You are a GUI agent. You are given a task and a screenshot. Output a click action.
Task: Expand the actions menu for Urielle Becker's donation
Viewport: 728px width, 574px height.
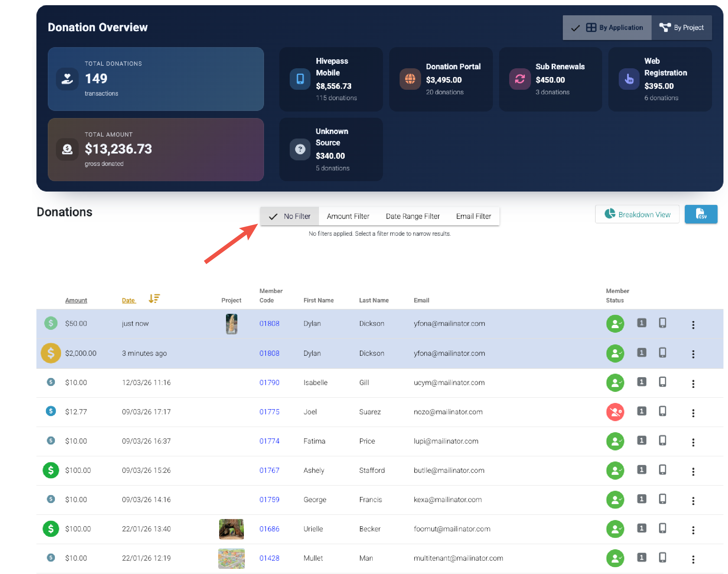(693, 530)
